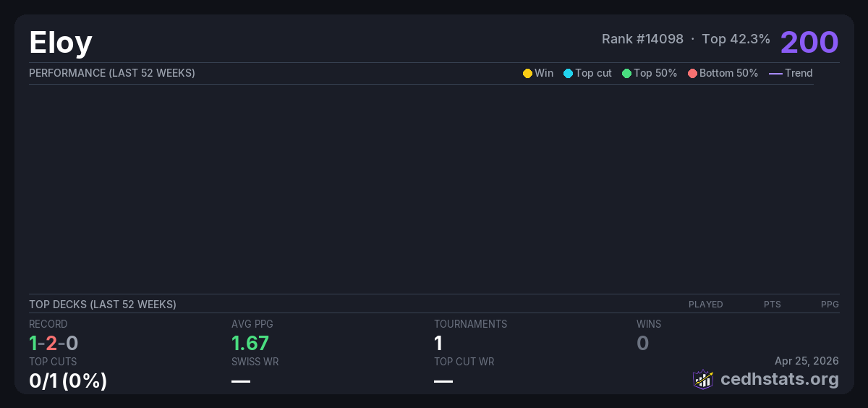Sort by the PTS column header

click(x=772, y=305)
